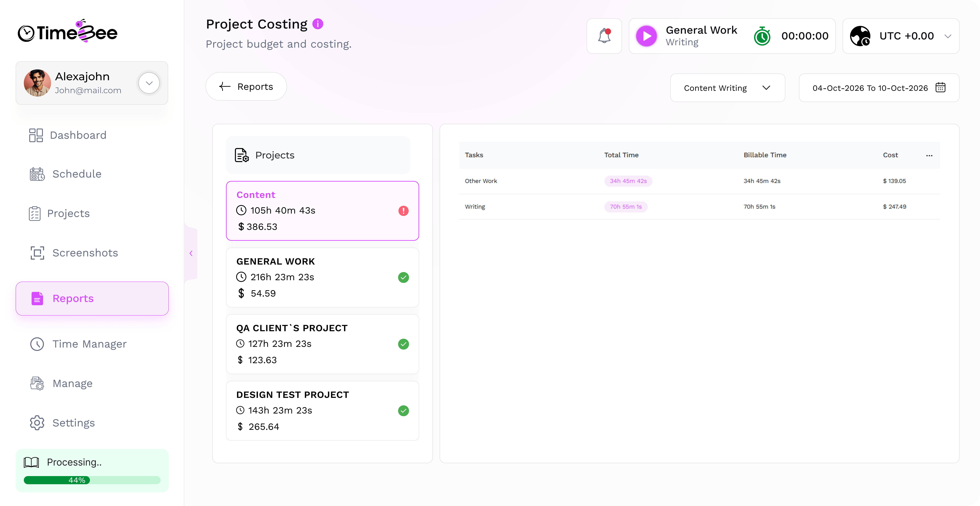Open Schedule in the sidebar
This screenshot has height=506, width=980.
tap(66, 174)
